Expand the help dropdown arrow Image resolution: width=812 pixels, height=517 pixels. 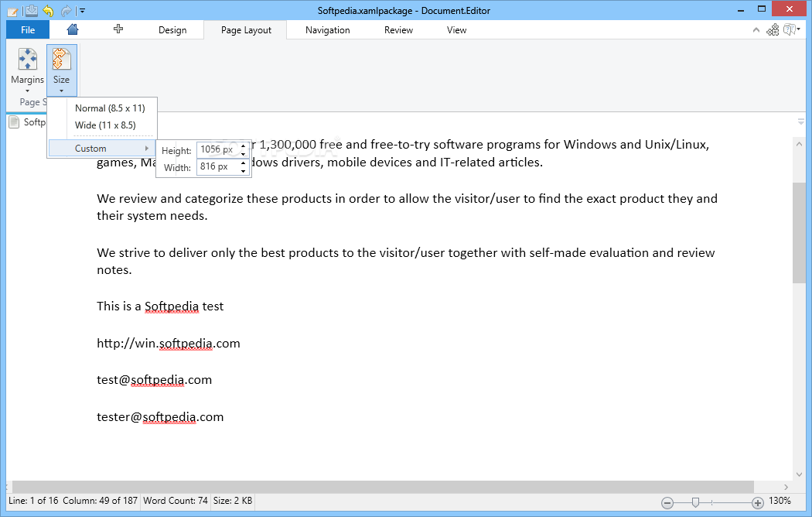tap(799, 29)
